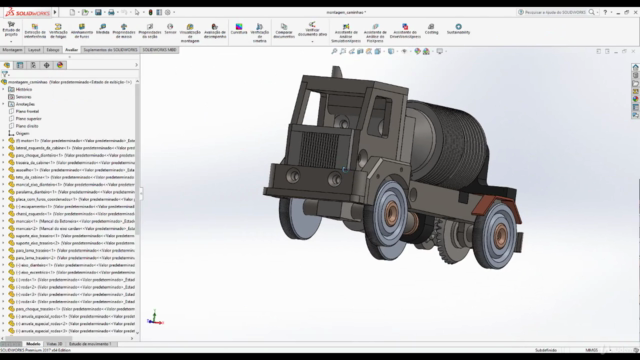Switch to FeatureManager tree tab
This screenshot has width=640, height=360.
pyautogui.click(x=7, y=65)
